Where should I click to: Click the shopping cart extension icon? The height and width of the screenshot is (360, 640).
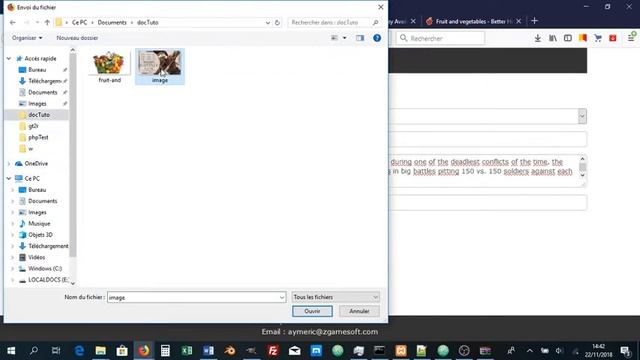coord(598,38)
